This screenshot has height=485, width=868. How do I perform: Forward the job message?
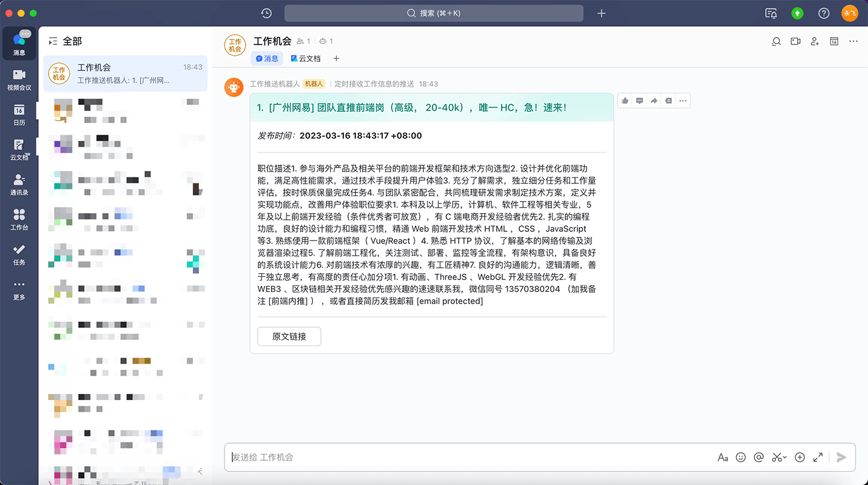point(654,101)
